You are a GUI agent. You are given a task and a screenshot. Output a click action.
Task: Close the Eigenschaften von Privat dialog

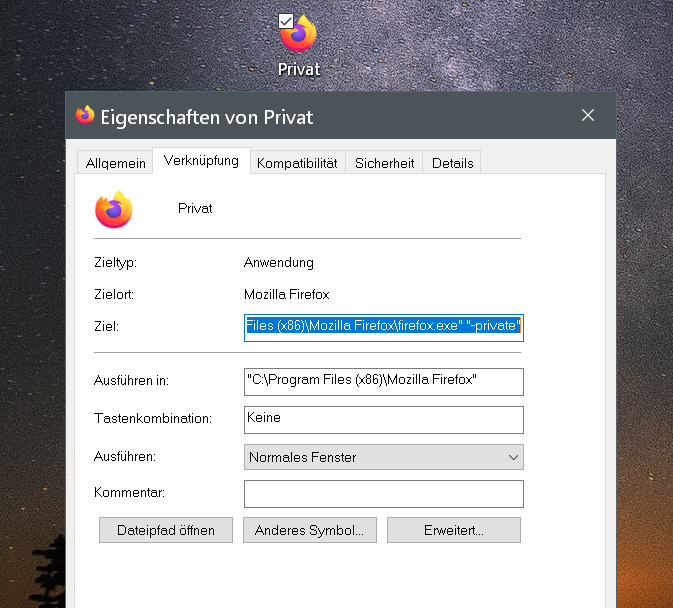coord(588,116)
